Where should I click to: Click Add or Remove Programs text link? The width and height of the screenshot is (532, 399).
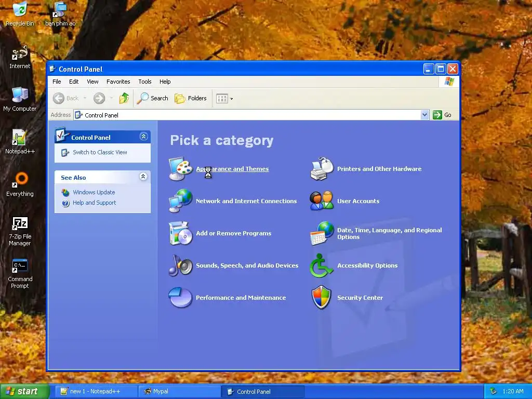(233, 233)
